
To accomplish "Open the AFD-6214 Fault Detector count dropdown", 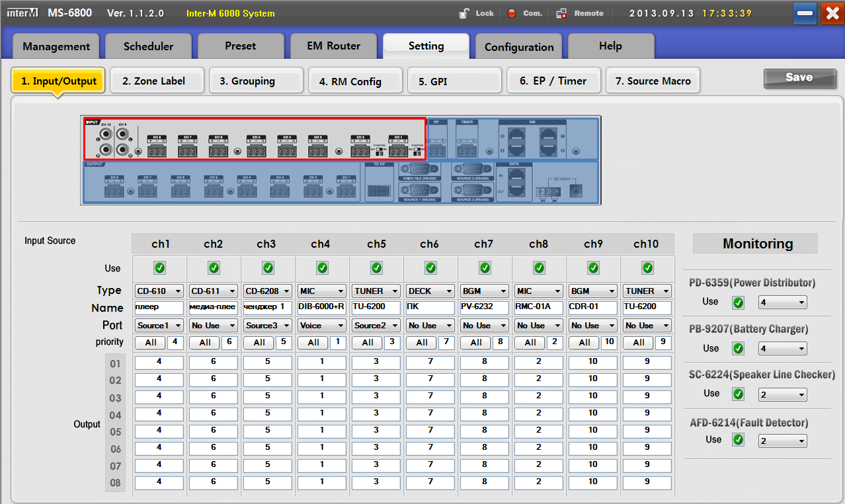I will pyautogui.click(x=783, y=441).
